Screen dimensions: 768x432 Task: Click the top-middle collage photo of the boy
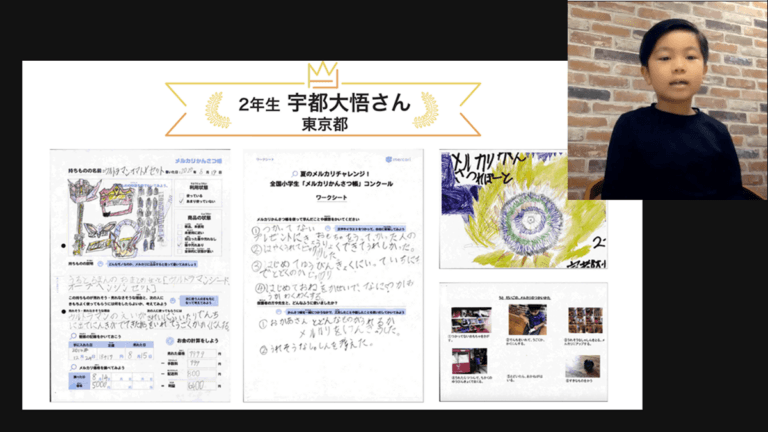click(528, 320)
